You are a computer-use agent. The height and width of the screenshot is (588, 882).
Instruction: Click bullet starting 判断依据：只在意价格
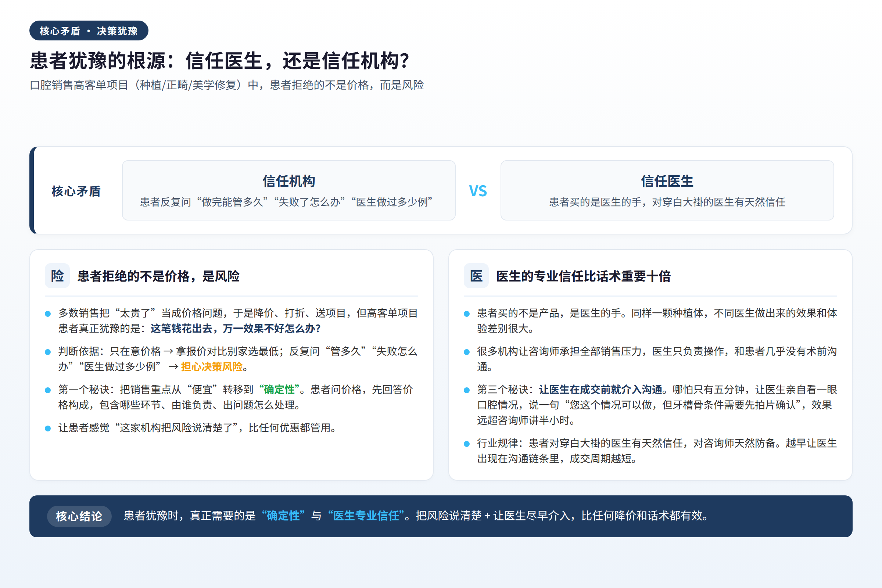[x=238, y=359]
